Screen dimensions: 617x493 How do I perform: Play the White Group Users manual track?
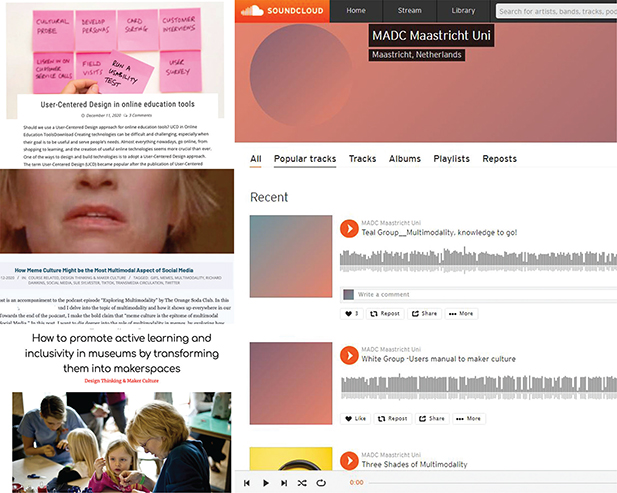(x=349, y=355)
